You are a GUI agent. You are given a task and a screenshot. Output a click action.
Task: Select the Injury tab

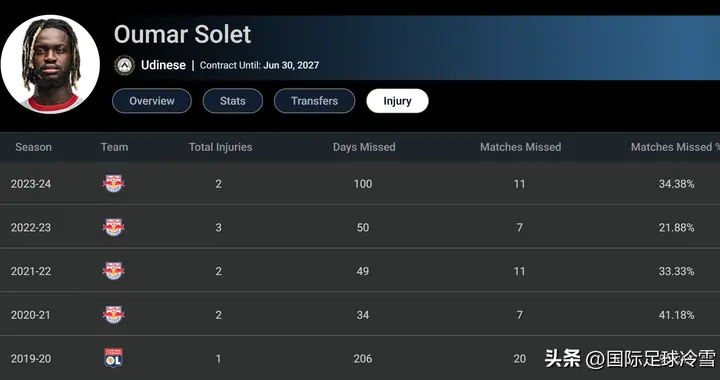pyautogui.click(x=397, y=101)
